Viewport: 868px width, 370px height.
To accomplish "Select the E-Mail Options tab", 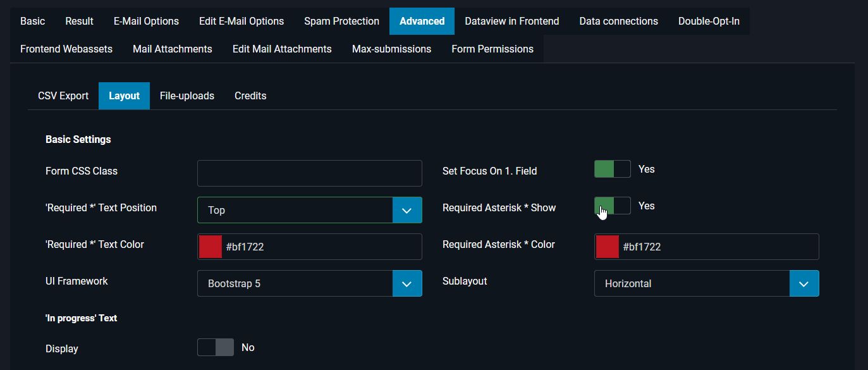I will click(x=146, y=21).
